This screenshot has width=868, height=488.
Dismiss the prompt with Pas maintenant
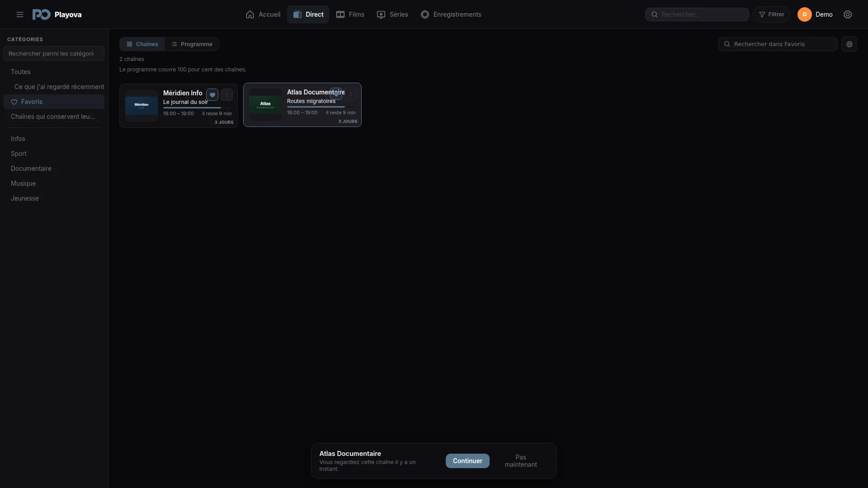pos(521,461)
